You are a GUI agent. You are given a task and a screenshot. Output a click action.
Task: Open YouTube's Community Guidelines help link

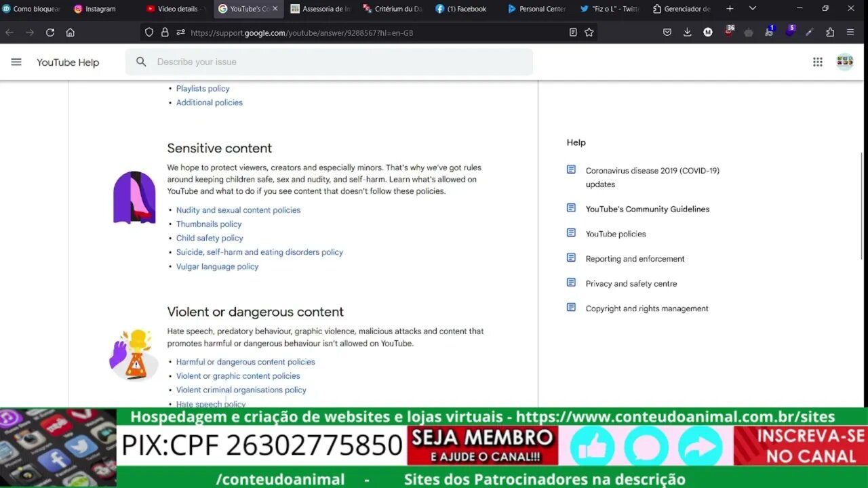point(648,209)
